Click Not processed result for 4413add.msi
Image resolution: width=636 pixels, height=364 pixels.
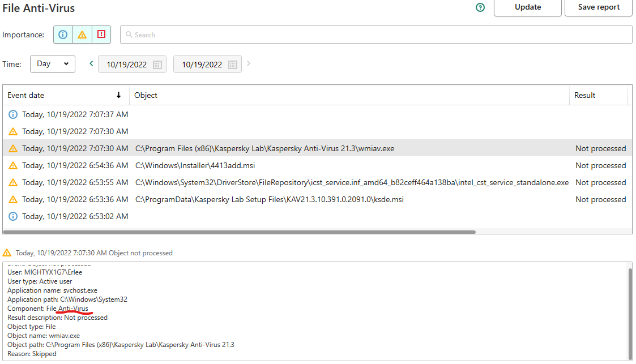[x=600, y=165]
